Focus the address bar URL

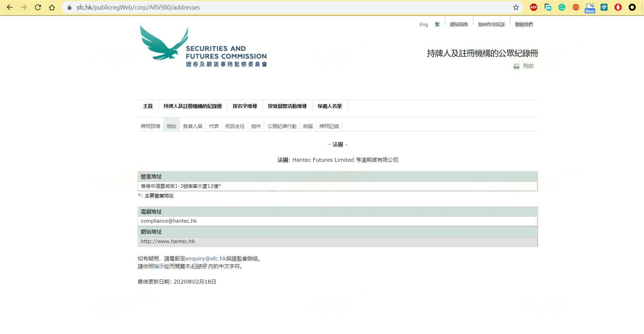pos(138,7)
